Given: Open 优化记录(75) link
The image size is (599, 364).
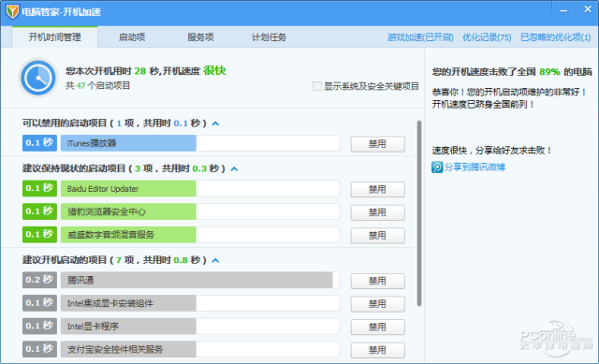Looking at the screenshot, I should click(x=487, y=37).
